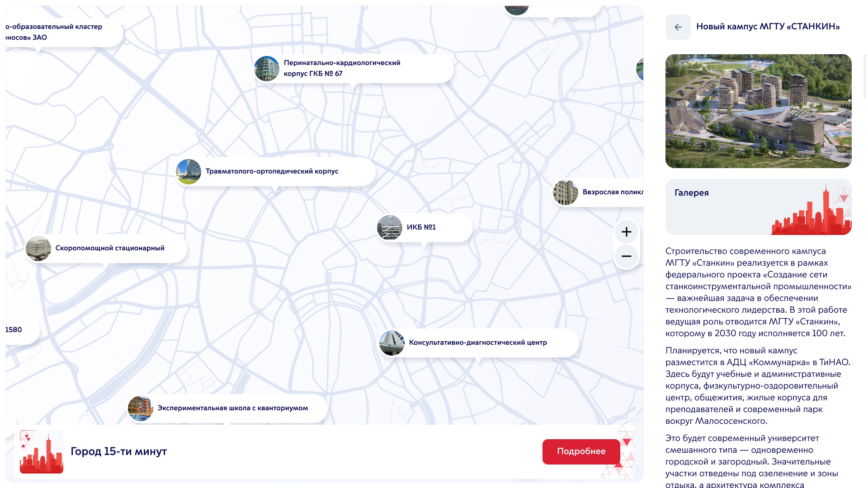Screen dimensions: 868x488
Task: Click Экспериментальная школа marker photo
Action: pyautogui.click(x=141, y=408)
